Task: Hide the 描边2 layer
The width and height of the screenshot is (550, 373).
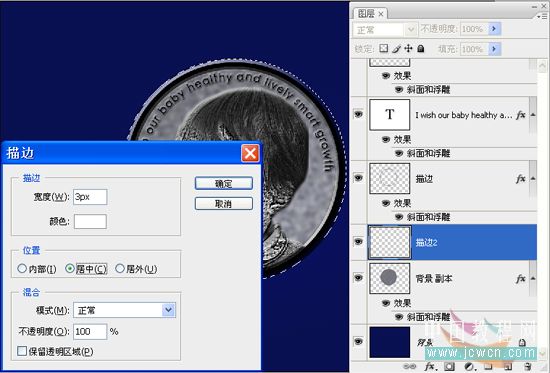Action: click(x=358, y=242)
